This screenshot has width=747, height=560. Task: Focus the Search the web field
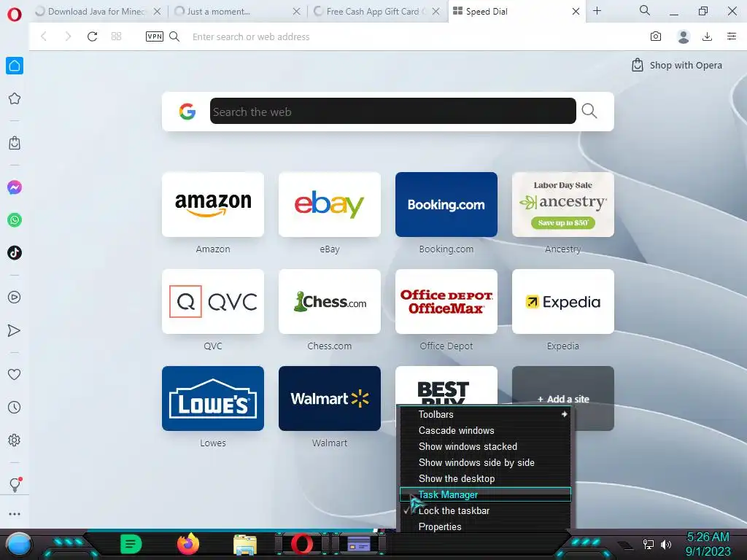point(393,111)
